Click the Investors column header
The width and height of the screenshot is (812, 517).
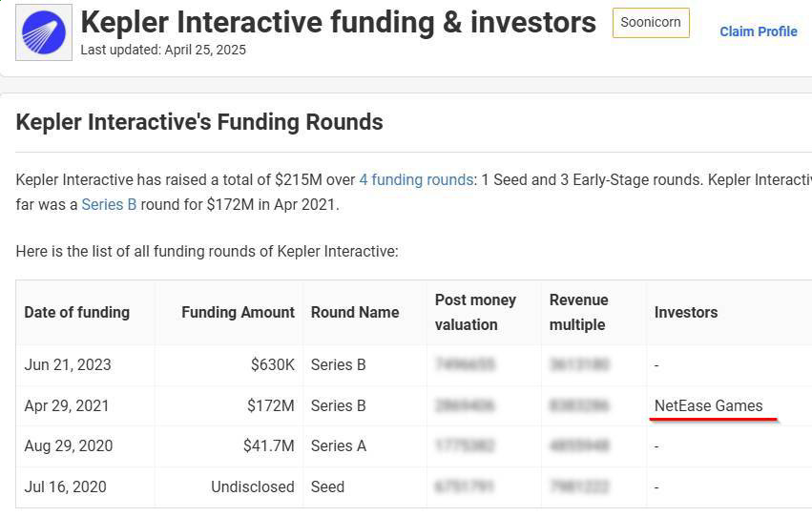click(685, 312)
